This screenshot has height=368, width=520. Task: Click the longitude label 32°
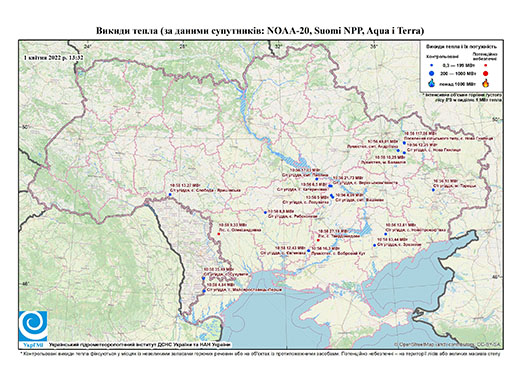278,46
